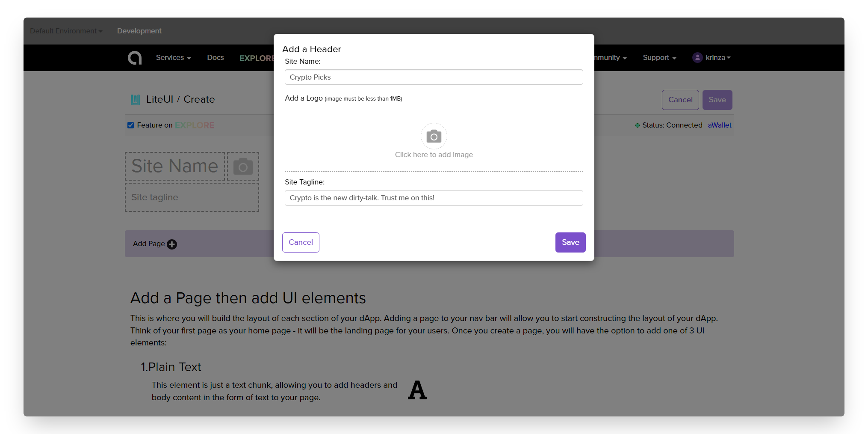Click the Site Tagline input field
868x434 pixels.
pyautogui.click(x=434, y=198)
